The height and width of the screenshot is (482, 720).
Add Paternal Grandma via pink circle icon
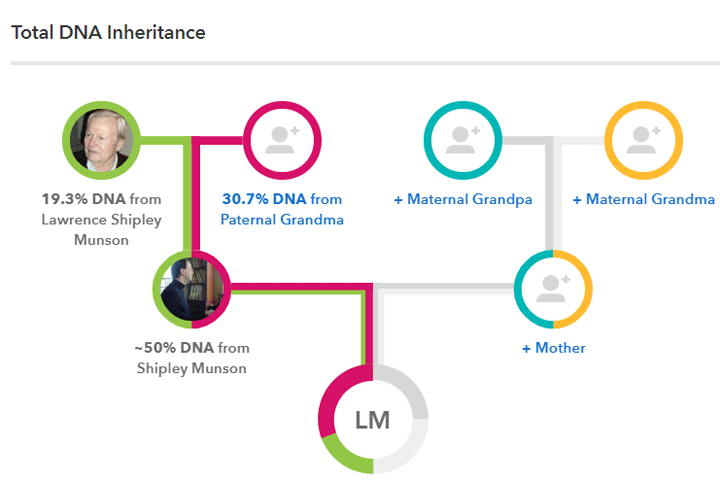(282, 140)
